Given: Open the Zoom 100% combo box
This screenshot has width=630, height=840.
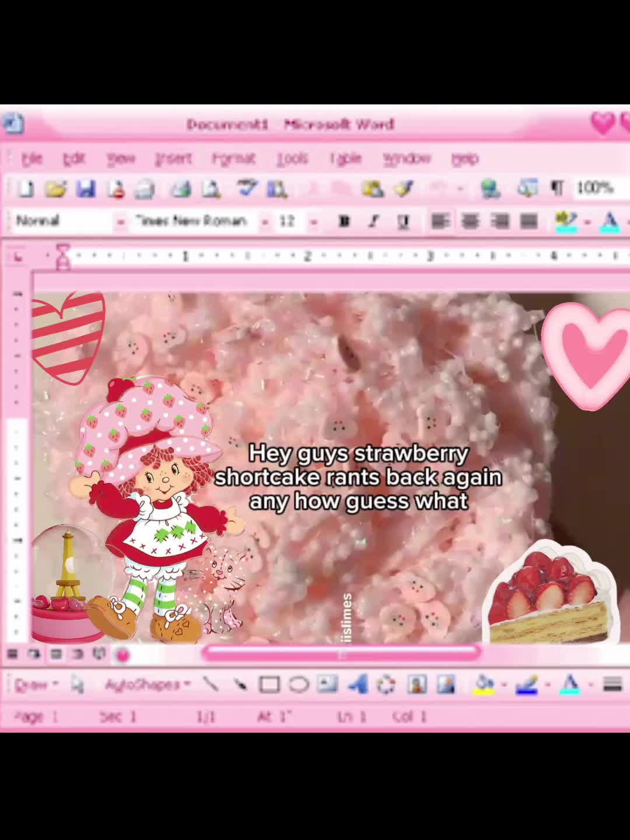Looking at the screenshot, I should tap(601, 188).
